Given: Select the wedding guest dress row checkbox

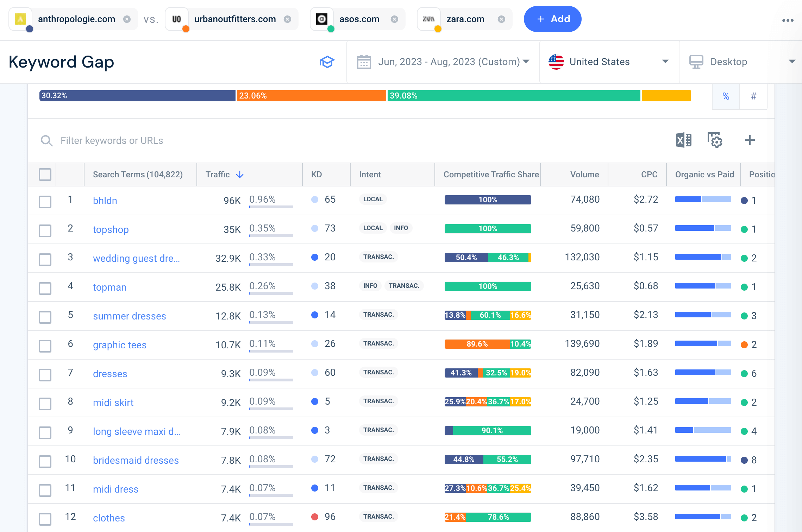Looking at the screenshot, I should coord(45,260).
